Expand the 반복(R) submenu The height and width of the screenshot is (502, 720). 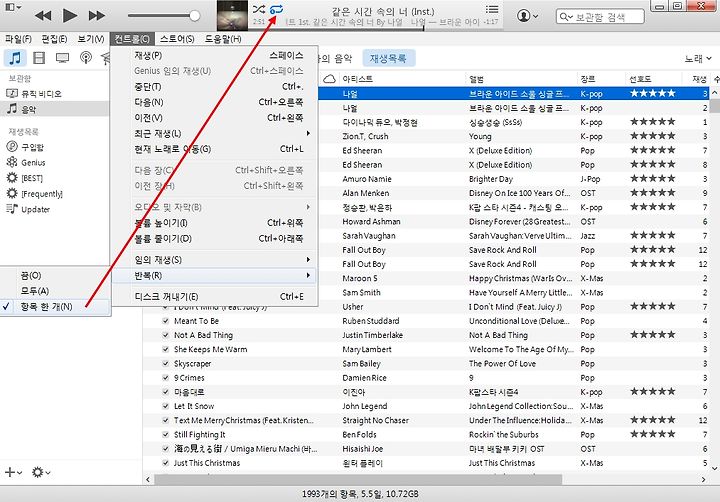point(214,276)
